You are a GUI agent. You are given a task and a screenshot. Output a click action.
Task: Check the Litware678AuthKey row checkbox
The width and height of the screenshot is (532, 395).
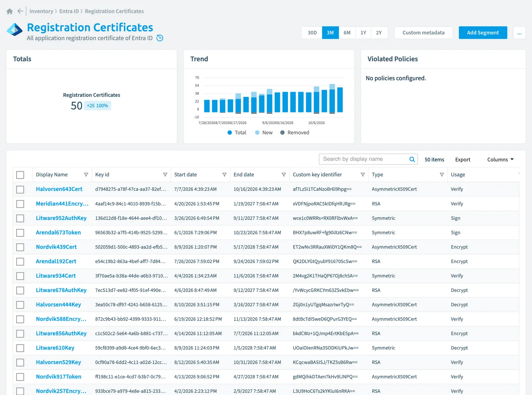point(20,290)
